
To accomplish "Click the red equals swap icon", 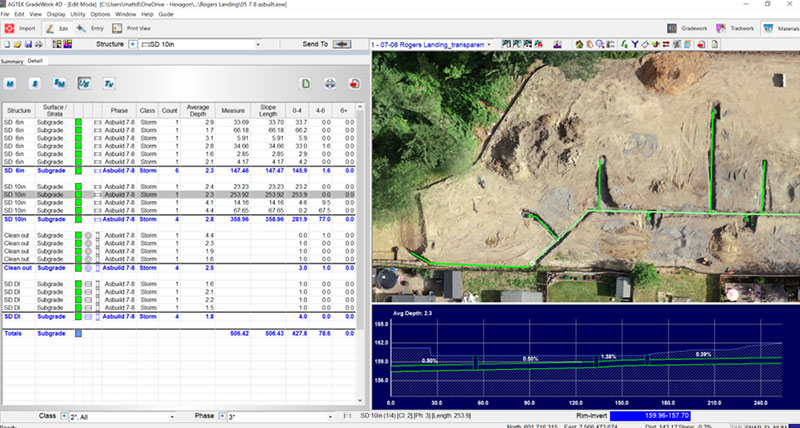I will (x=666, y=44).
